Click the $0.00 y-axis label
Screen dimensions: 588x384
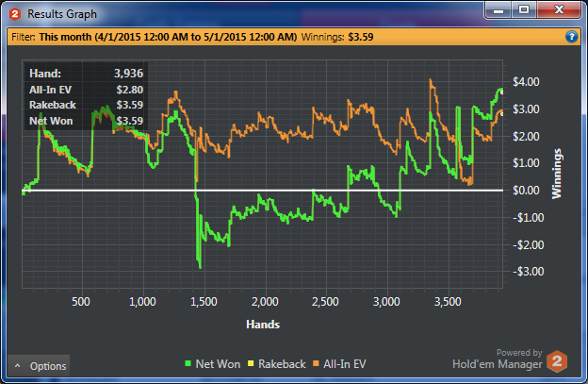coord(526,191)
